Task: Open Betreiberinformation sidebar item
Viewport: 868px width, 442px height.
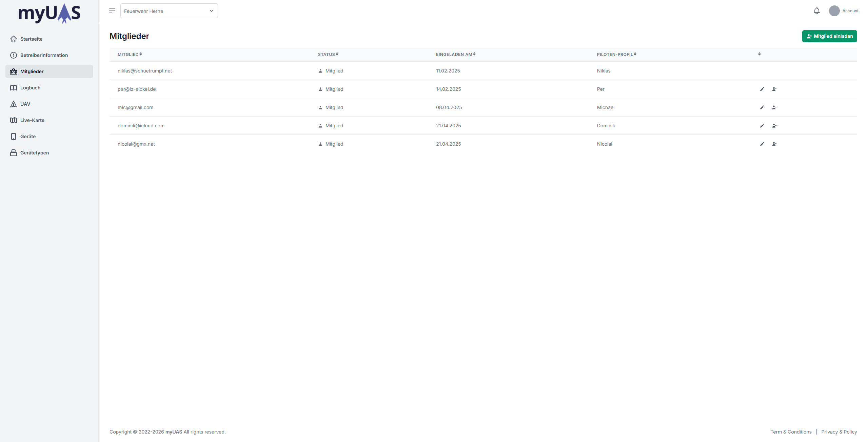Action: [44, 55]
